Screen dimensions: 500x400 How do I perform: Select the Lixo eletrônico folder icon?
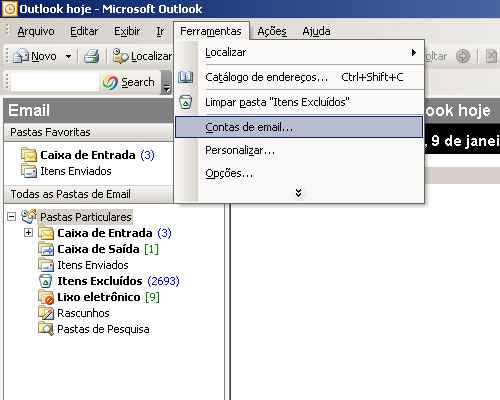(x=46, y=297)
